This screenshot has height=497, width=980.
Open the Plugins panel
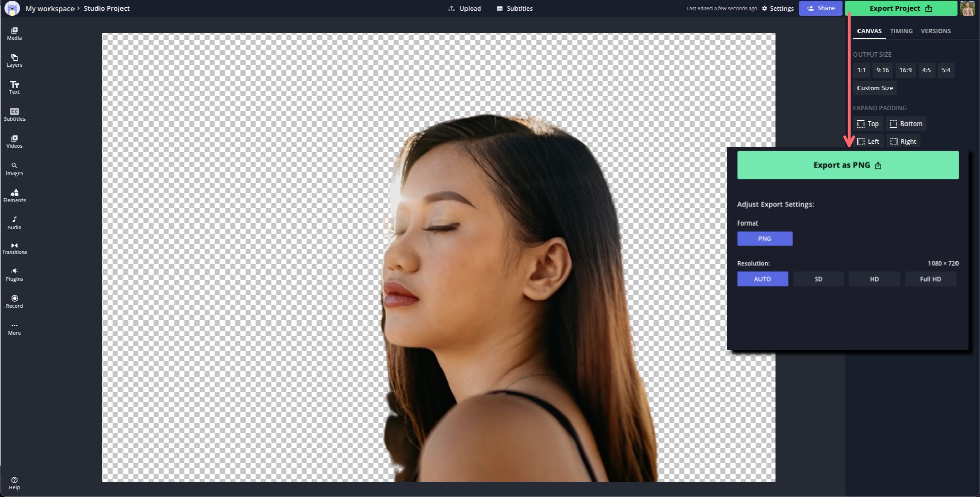[14, 275]
